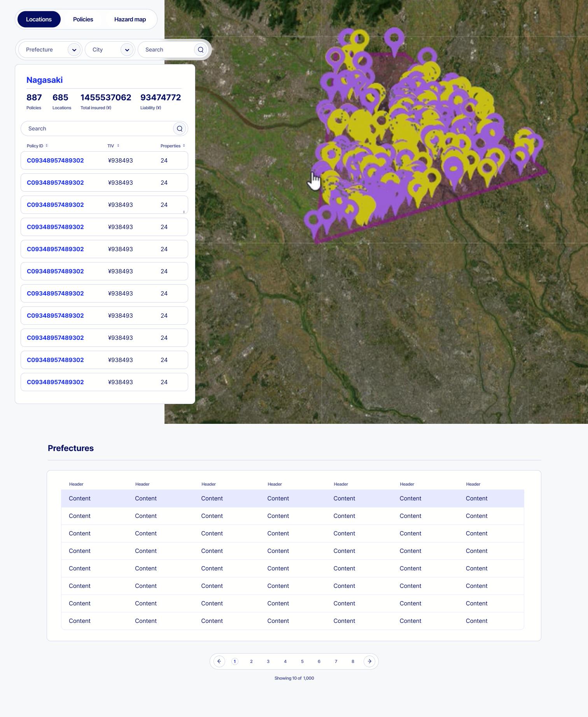This screenshot has width=588, height=717.
Task: Open the Nagasaki prefecture title link
Action: point(44,80)
